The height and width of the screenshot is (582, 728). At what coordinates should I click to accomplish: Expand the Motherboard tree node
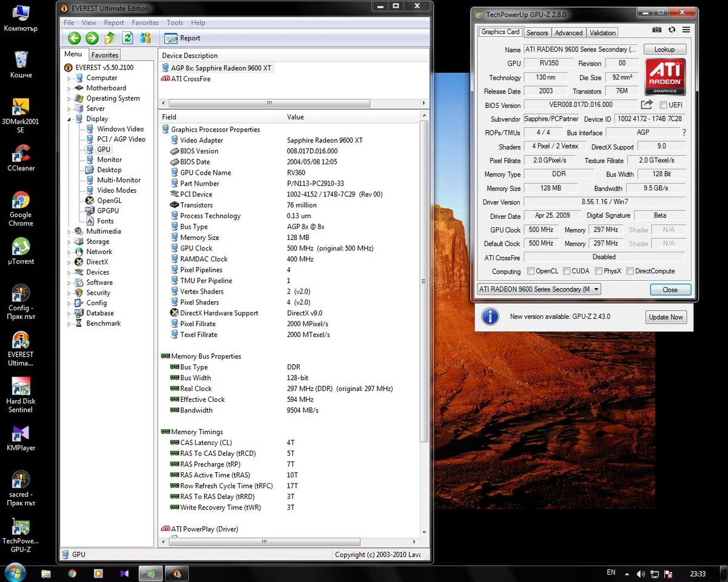coord(69,89)
